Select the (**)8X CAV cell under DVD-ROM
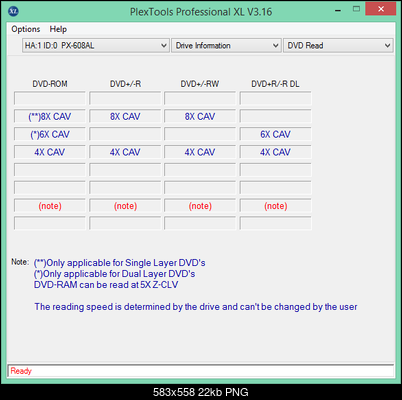The width and height of the screenshot is (402, 400). (50, 117)
